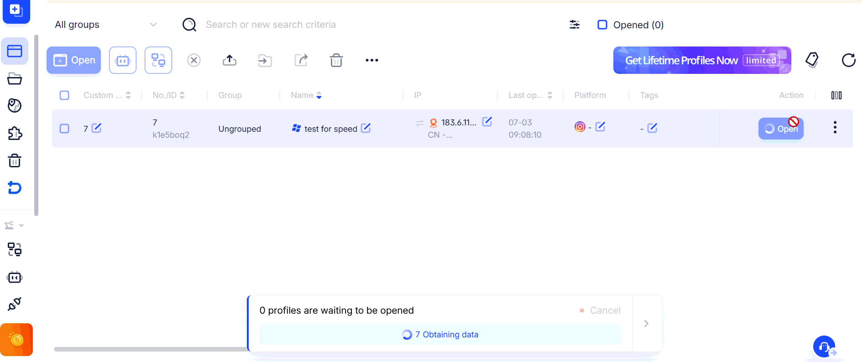Viewport: 868px width, 362px height.
Task: Click the Instagram platform icon
Action: pos(580,127)
